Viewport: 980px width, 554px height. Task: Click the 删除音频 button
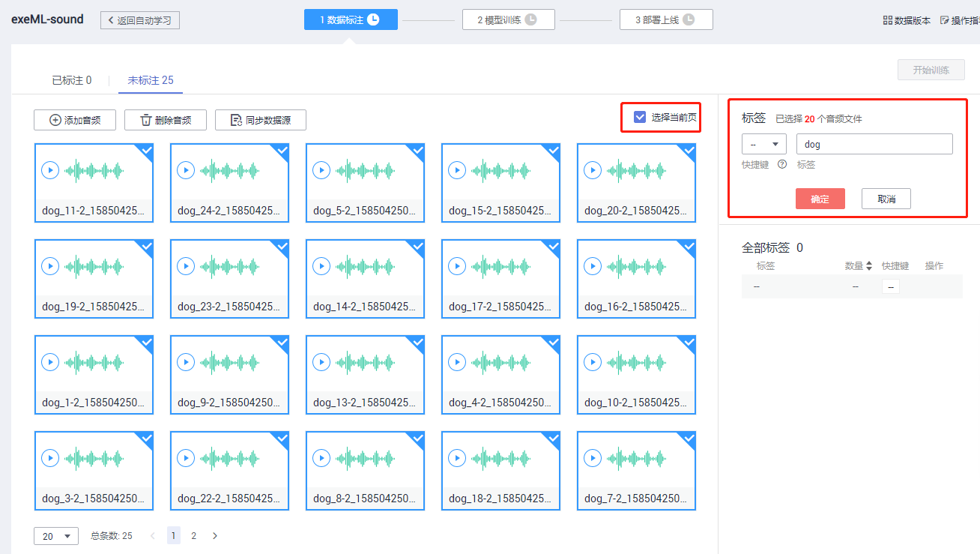[x=166, y=120]
